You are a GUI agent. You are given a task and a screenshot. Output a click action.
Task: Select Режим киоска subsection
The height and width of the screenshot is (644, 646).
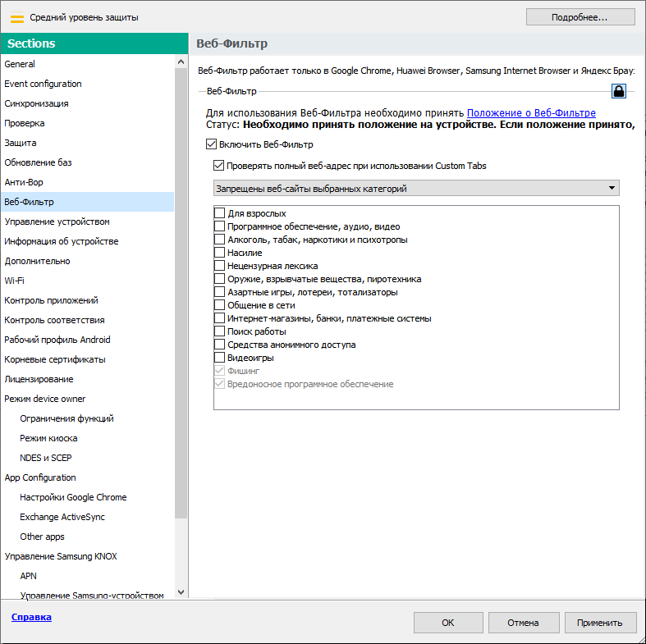(51, 438)
